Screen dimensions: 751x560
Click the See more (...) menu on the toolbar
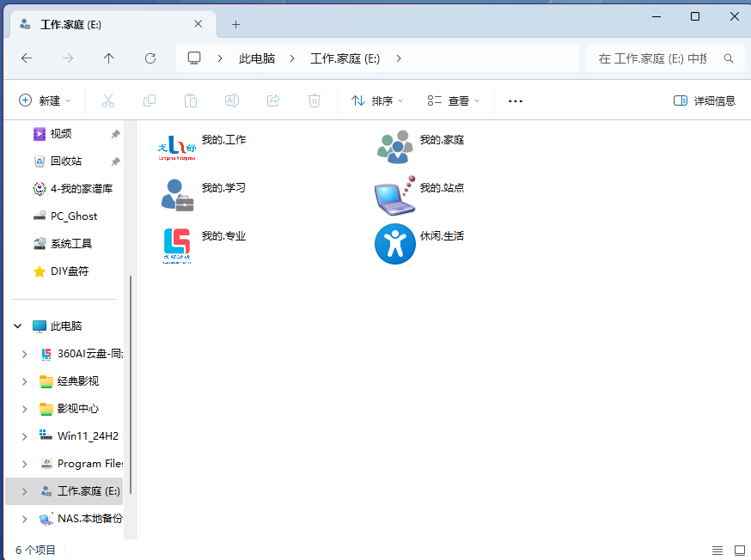tap(515, 100)
